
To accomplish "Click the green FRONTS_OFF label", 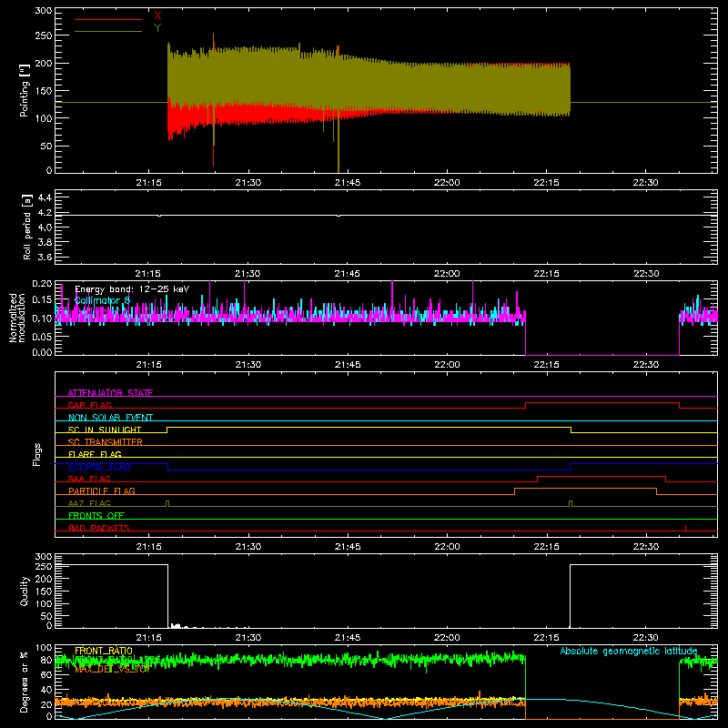I will (96, 515).
